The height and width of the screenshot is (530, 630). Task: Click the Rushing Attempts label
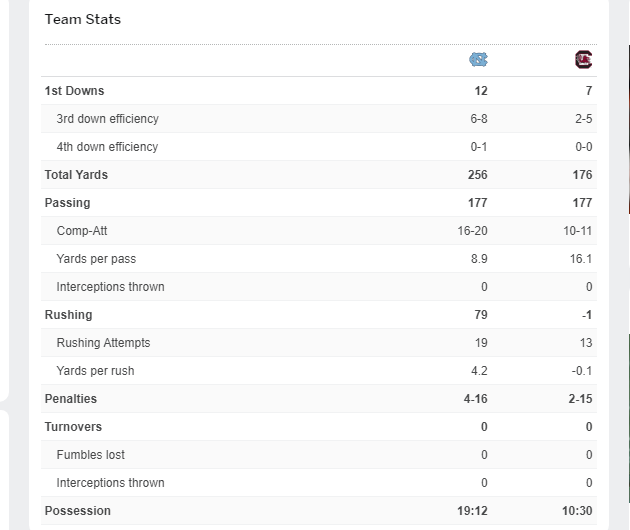103,343
